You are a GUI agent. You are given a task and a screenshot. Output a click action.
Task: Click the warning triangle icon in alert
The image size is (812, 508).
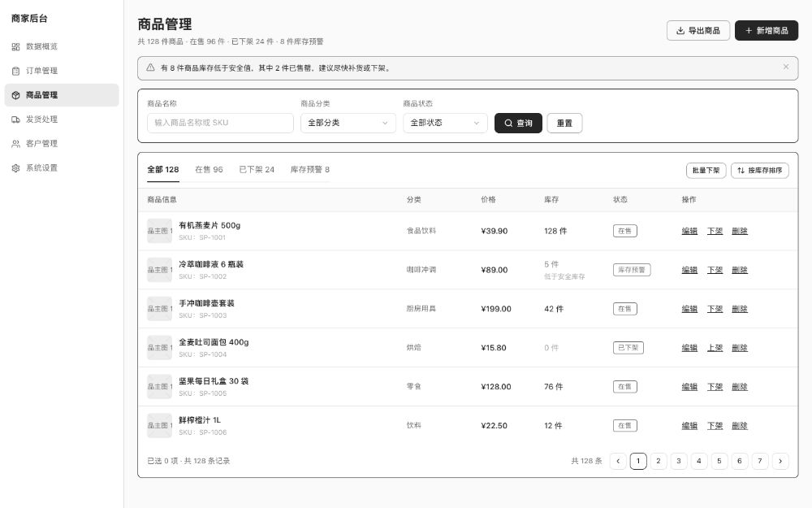coord(150,67)
